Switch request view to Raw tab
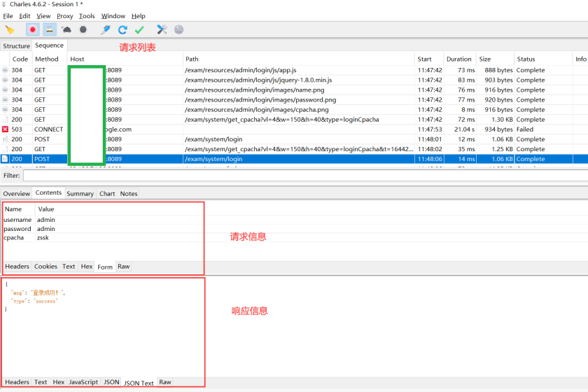This screenshot has width=588, height=392. pyautogui.click(x=124, y=266)
